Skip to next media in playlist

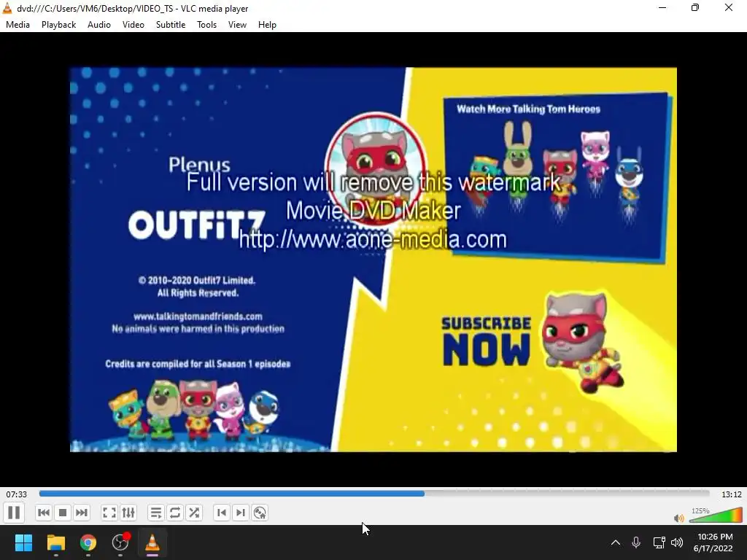(82, 513)
